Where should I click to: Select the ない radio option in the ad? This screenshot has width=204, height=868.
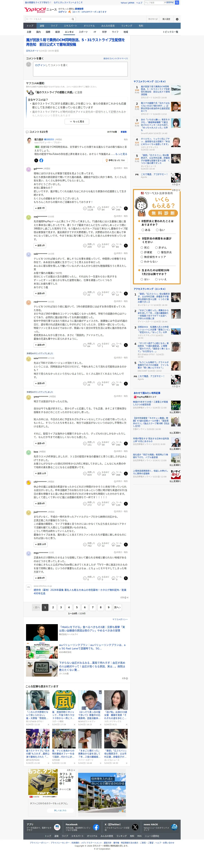click(157, 230)
